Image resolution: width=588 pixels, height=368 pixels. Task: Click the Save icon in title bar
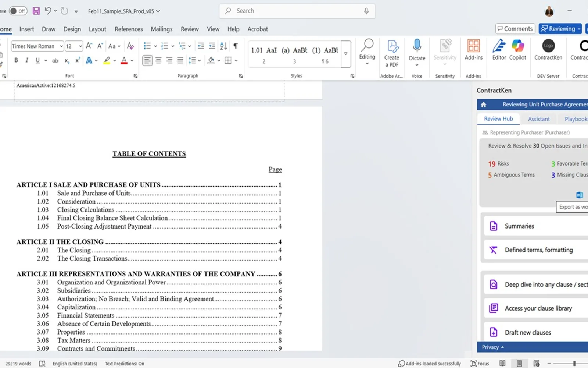click(x=36, y=11)
